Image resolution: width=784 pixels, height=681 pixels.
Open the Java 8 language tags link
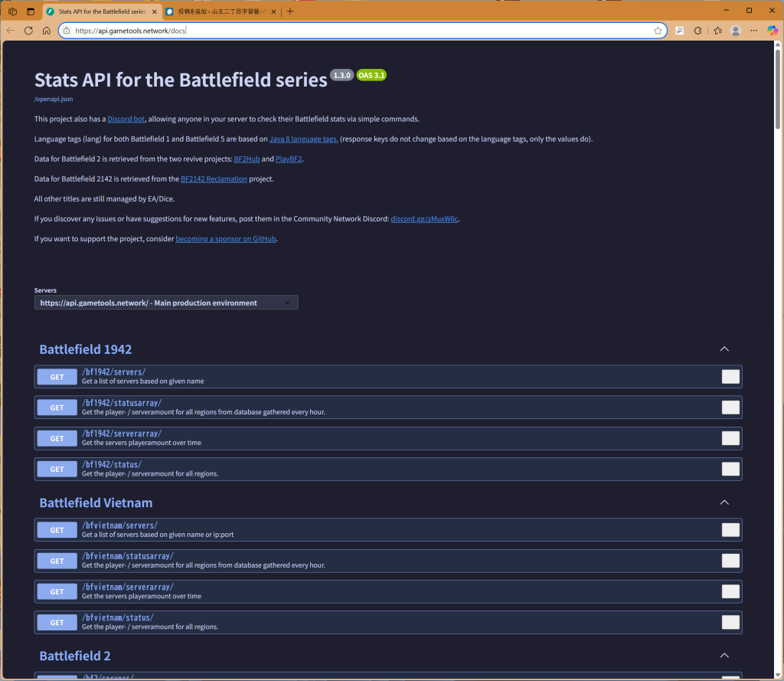click(303, 139)
